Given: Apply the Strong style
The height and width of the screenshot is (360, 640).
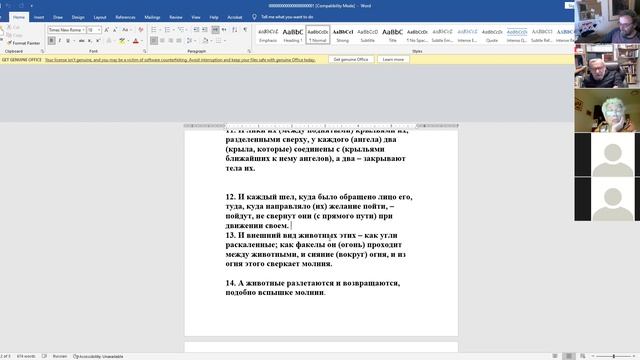Looking at the screenshot, I should click(x=342, y=35).
